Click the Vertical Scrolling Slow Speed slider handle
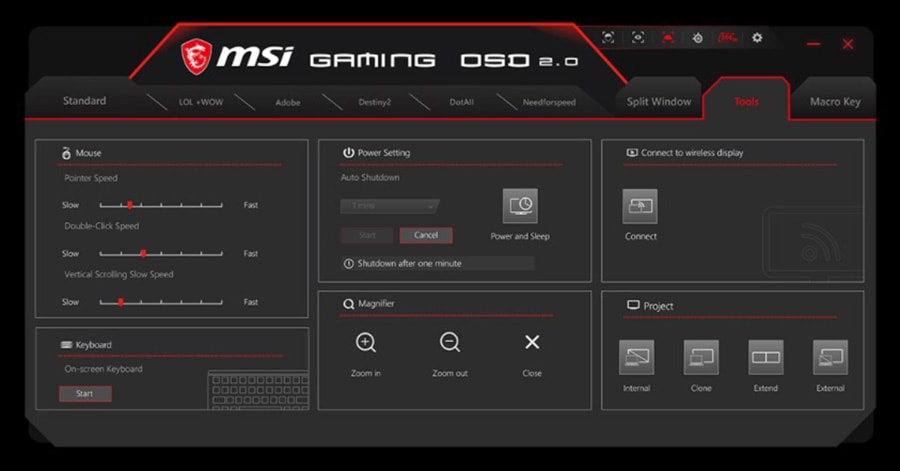Image resolution: width=900 pixels, height=471 pixels. pyautogui.click(x=121, y=302)
